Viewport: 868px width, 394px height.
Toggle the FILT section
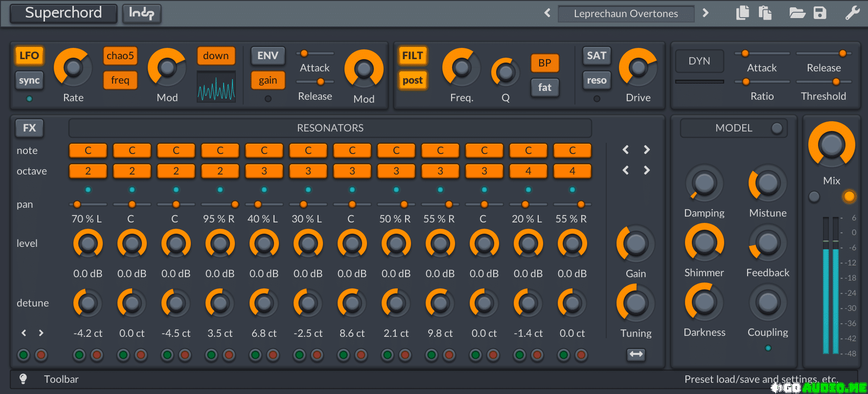pos(412,56)
